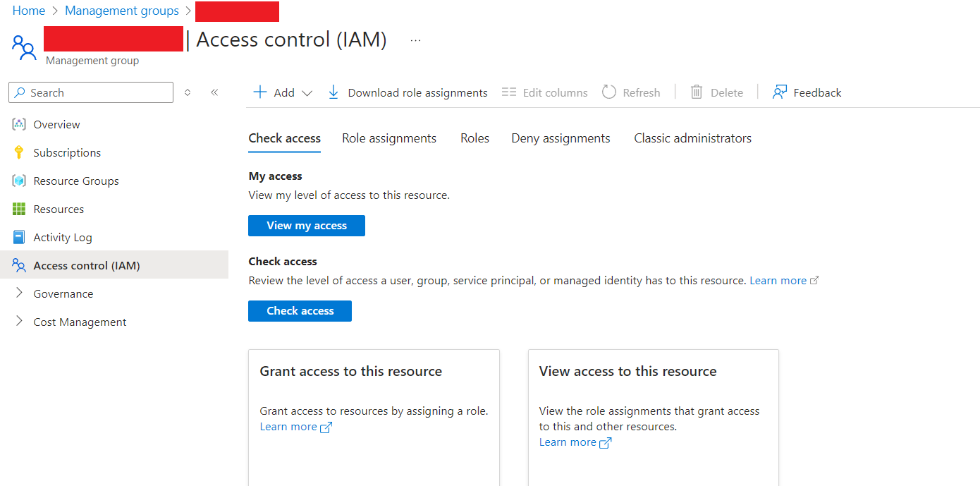The width and height of the screenshot is (980, 486).
Task: Click the blue Check access button
Action: click(x=300, y=311)
